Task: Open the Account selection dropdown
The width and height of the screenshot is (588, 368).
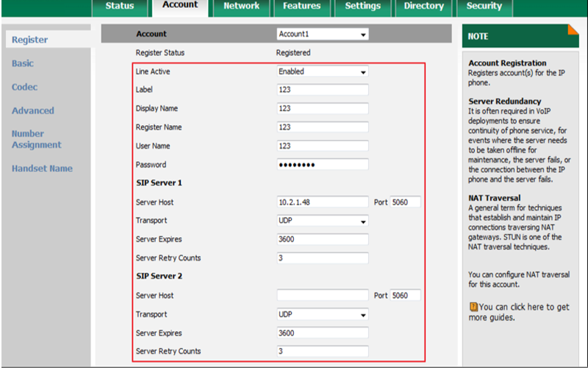Action: click(x=323, y=35)
